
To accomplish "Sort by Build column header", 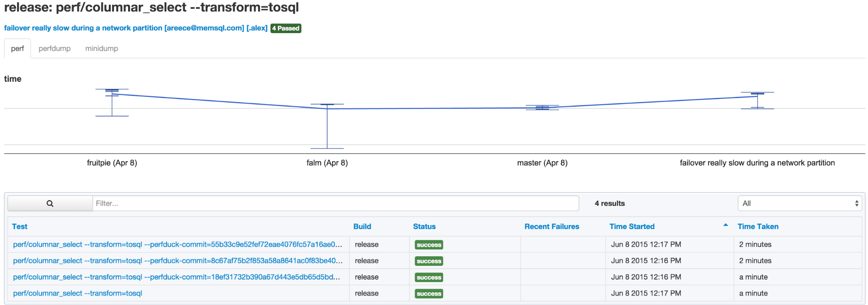I will point(362,226).
